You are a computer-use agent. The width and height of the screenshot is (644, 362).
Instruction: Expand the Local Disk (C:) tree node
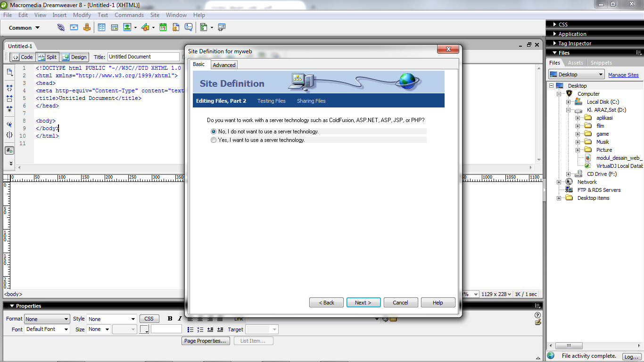point(568,102)
